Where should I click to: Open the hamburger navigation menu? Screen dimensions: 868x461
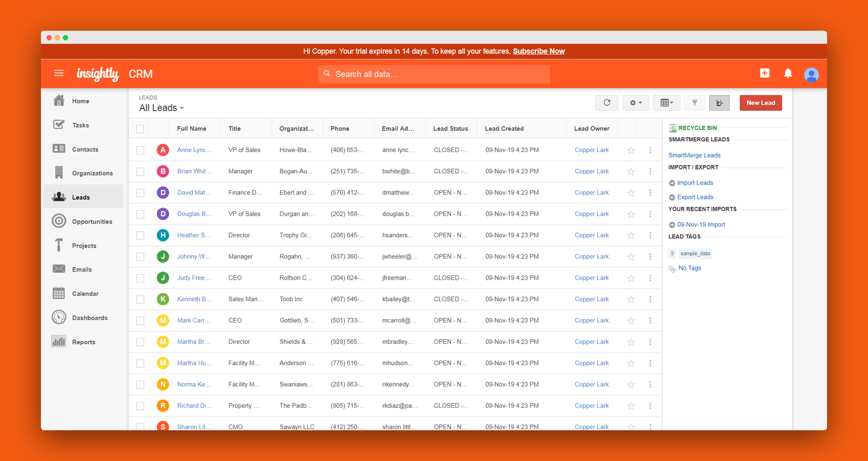(59, 73)
